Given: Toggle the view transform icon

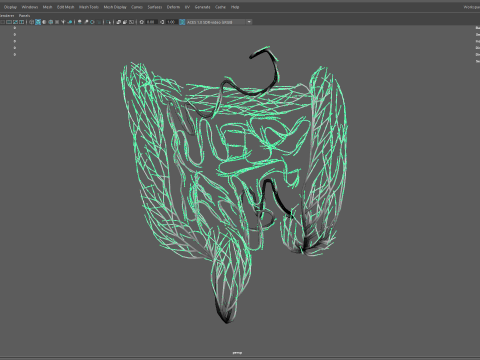Looking at the screenshot, I should 182,22.
